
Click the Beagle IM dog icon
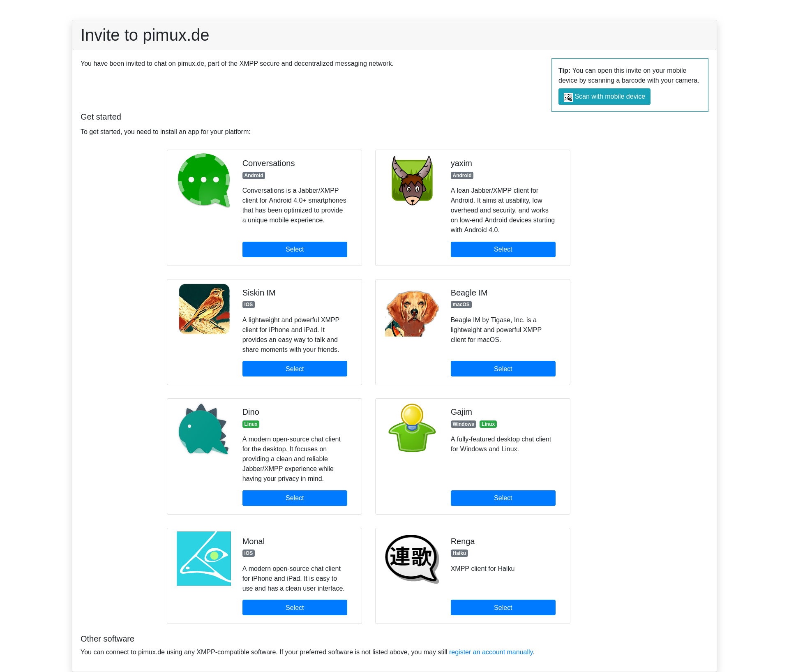412,312
